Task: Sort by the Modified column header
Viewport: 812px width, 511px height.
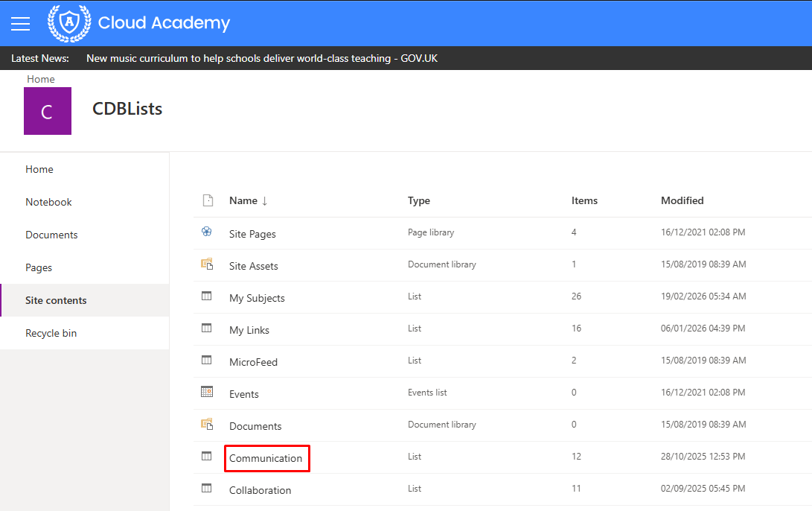Action: coord(682,200)
